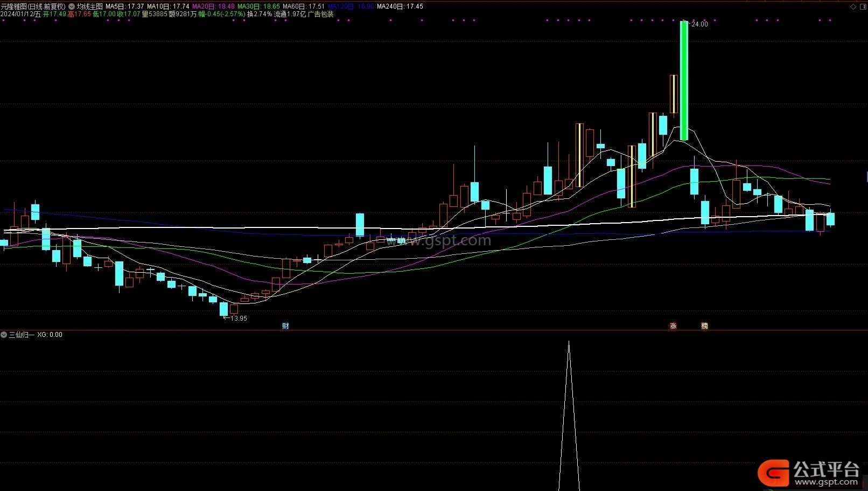Click the MA240日: 17.45 value
This screenshot has height=491, width=868.
tap(400, 6)
